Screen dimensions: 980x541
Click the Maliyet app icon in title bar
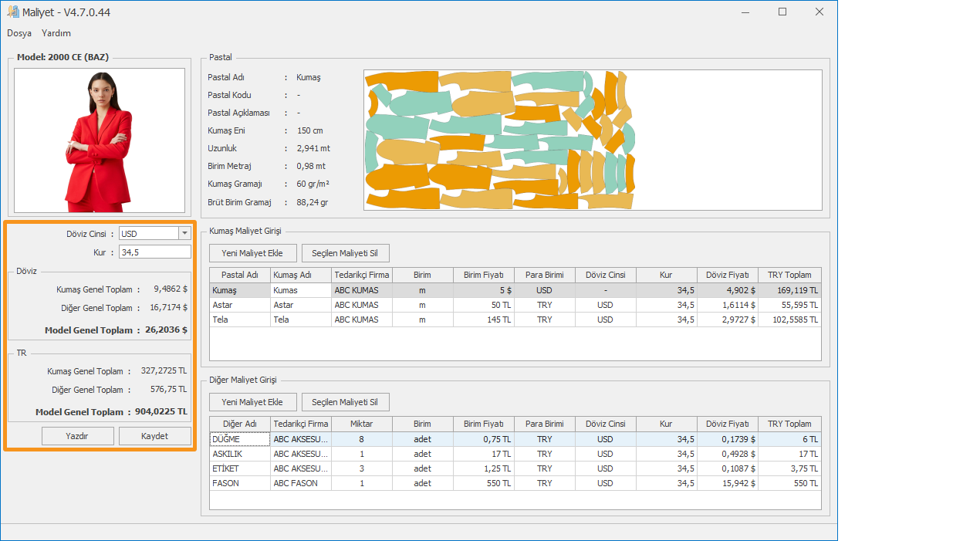tap(12, 12)
